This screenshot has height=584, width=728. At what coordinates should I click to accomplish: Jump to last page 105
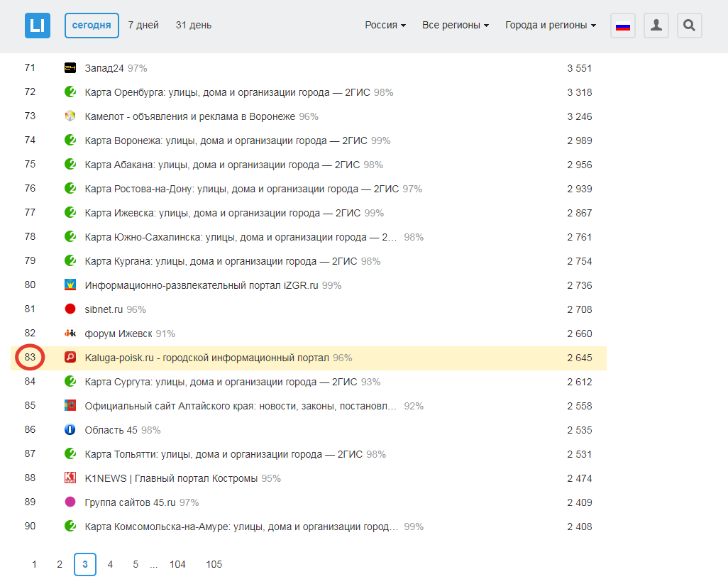click(214, 564)
